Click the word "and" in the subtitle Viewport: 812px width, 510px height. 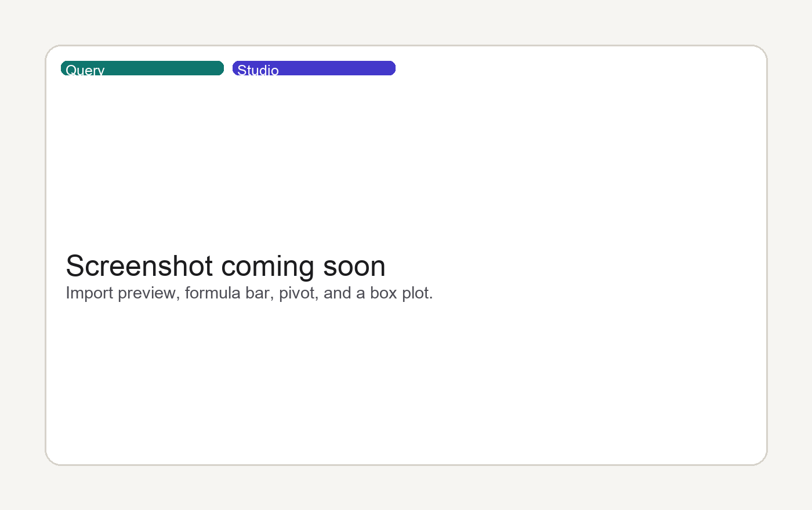[x=338, y=293]
